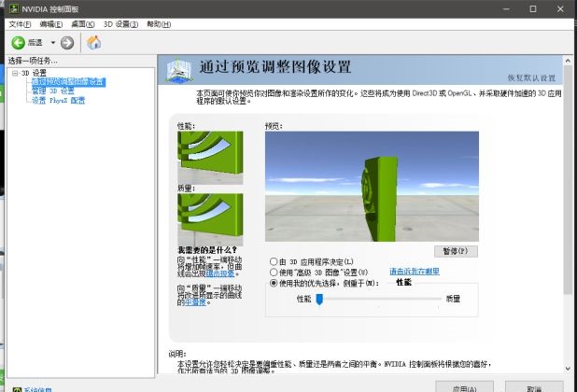Click the 性能 sample thumbnail

point(210,158)
